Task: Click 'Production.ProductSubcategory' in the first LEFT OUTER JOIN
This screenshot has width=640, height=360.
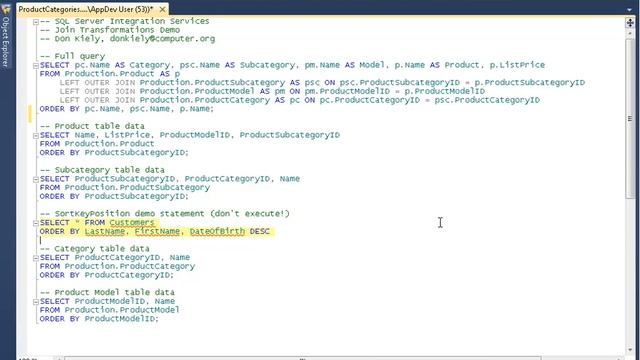Action: [212, 83]
